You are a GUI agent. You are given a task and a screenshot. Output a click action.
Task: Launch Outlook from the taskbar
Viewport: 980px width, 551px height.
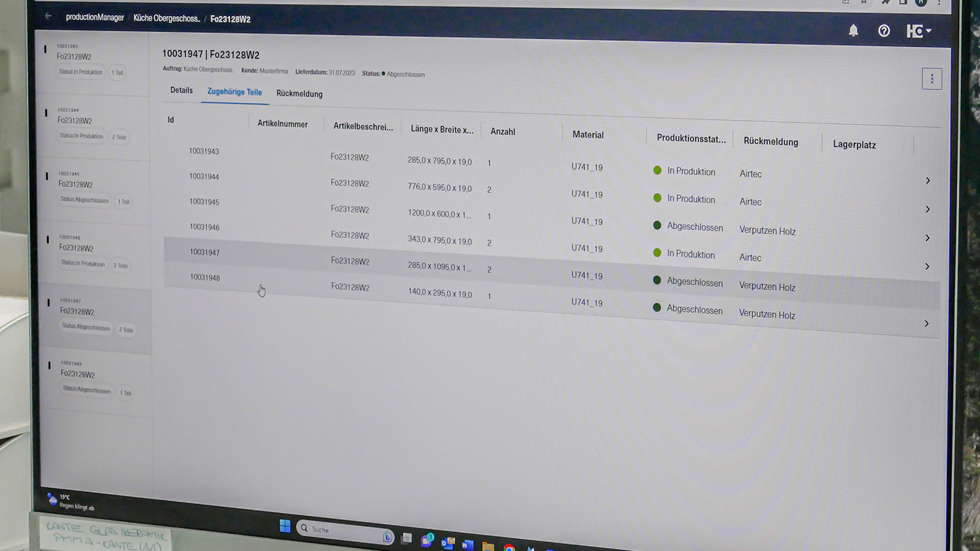(448, 542)
